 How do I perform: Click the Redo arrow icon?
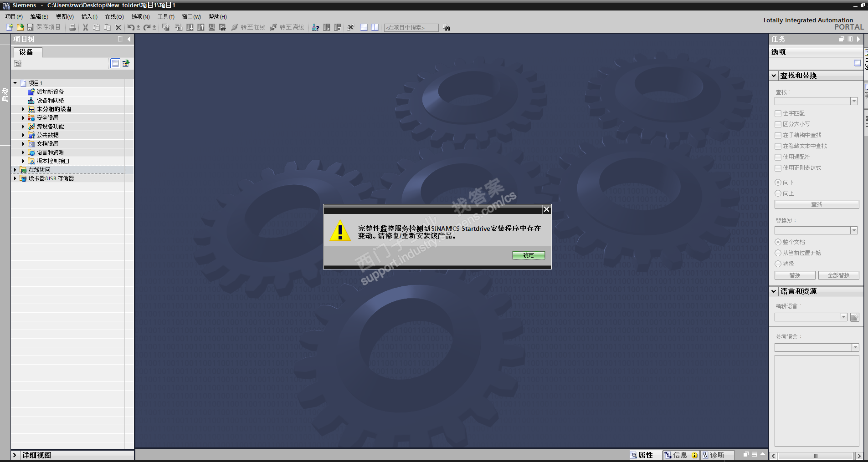[147, 27]
